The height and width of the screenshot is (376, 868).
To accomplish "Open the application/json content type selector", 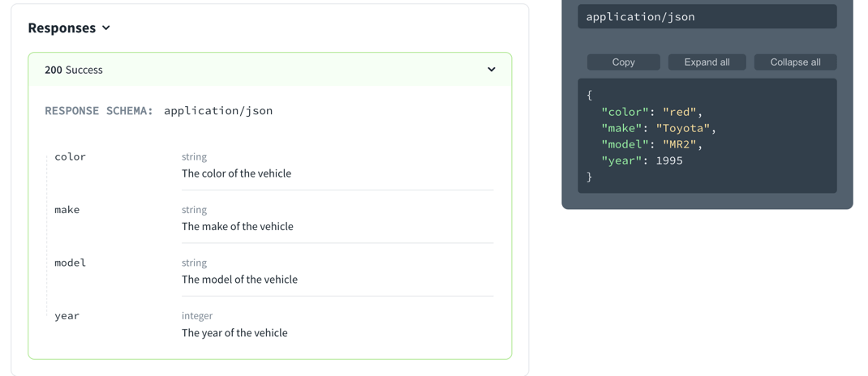I will tap(707, 16).
